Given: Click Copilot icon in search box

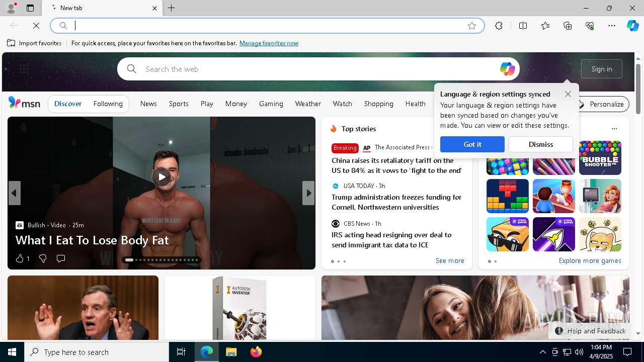Looking at the screenshot, I should point(507,69).
